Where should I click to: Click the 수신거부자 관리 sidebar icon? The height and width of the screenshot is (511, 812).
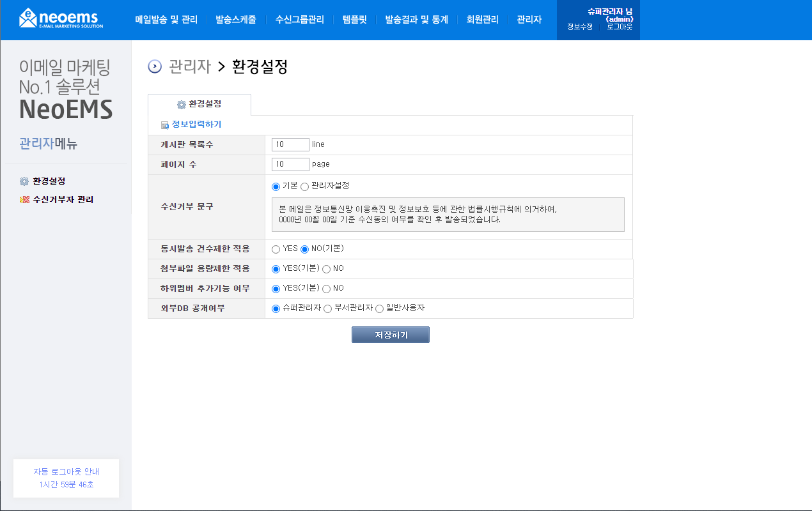(24, 200)
